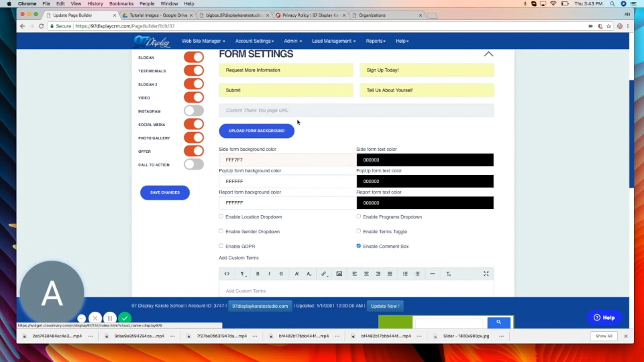Open the Bookmarks menu in the menu bar
This screenshot has height=362, width=644.
(x=121, y=4)
